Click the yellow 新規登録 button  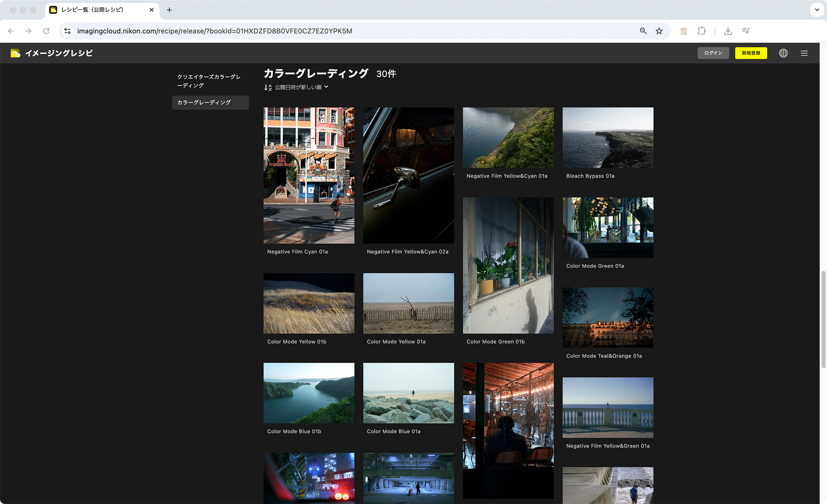pos(751,53)
